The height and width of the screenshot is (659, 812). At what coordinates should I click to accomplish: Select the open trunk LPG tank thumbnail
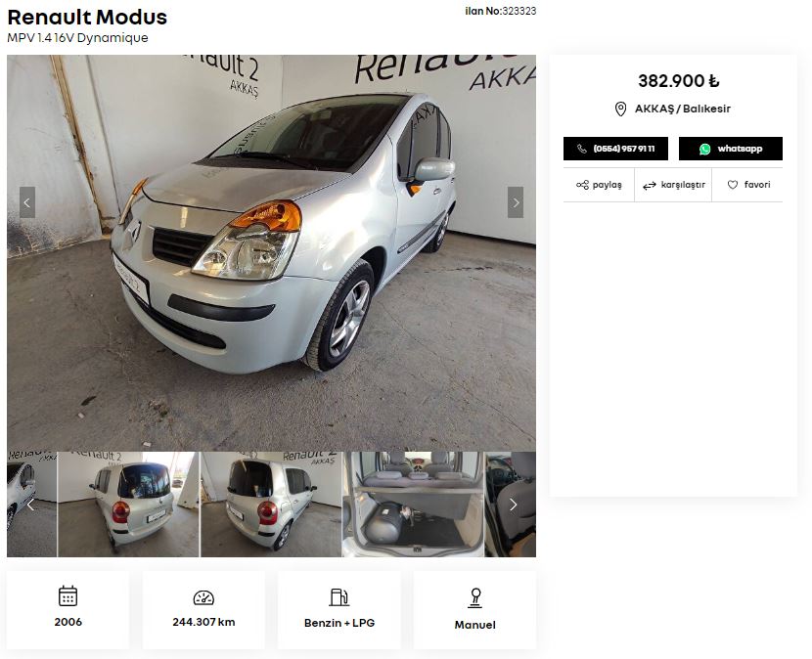pos(413,505)
